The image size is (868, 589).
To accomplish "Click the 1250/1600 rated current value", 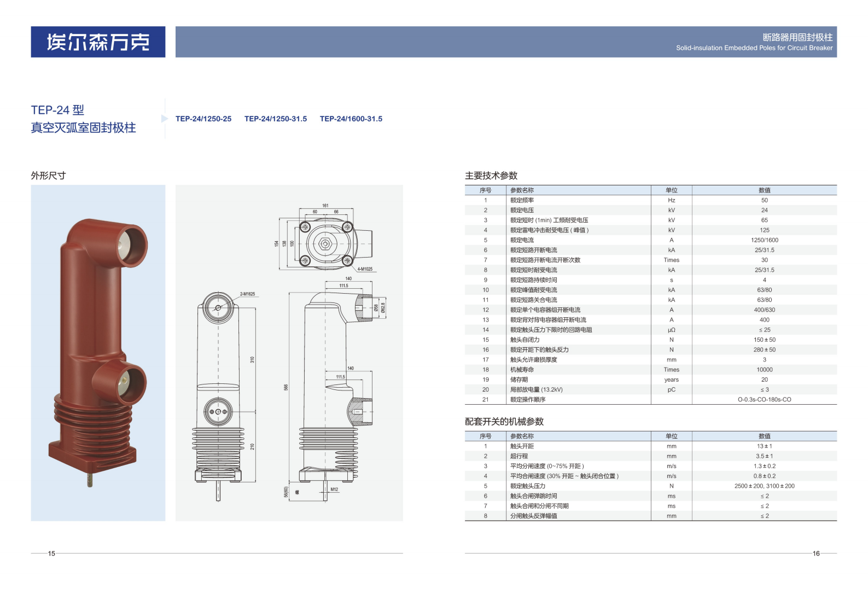I will (764, 240).
